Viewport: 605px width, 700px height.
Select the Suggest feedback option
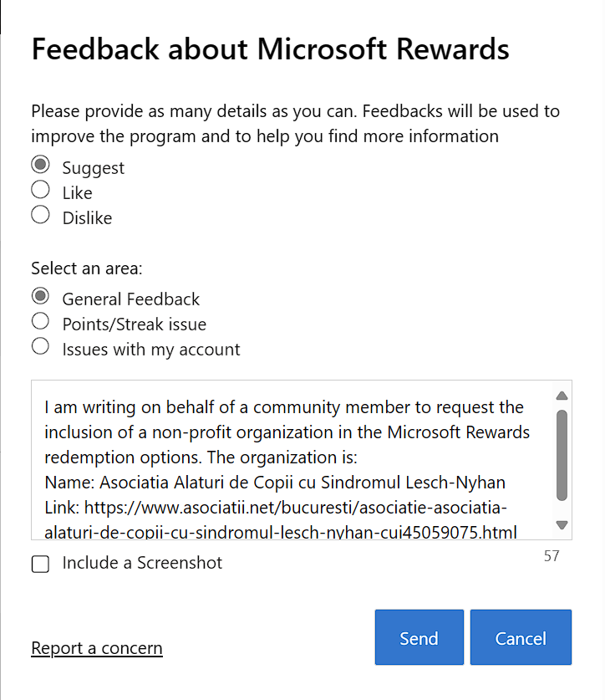pyautogui.click(x=40, y=164)
